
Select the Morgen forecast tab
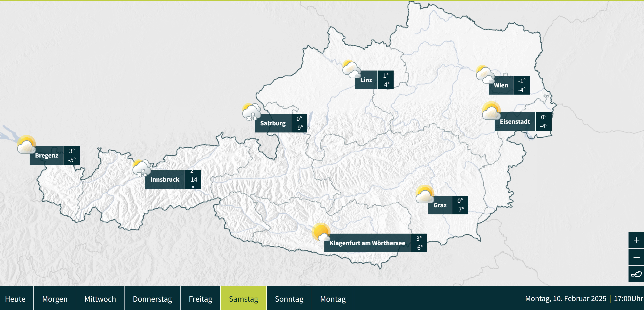point(55,299)
